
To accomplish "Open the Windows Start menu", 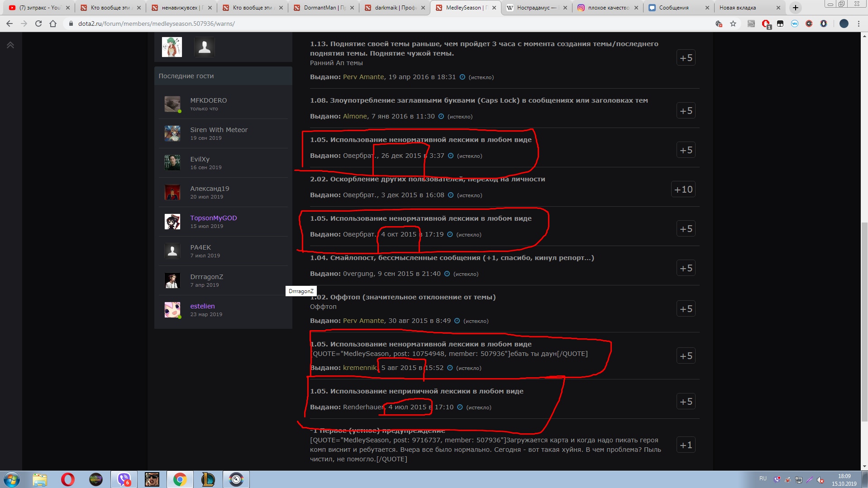I will (12, 479).
